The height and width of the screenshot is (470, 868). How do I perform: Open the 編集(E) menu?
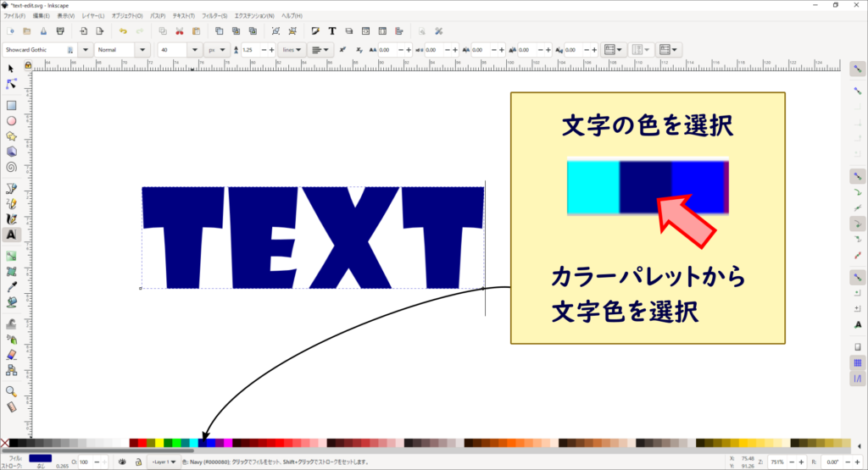click(x=41, y=16)
